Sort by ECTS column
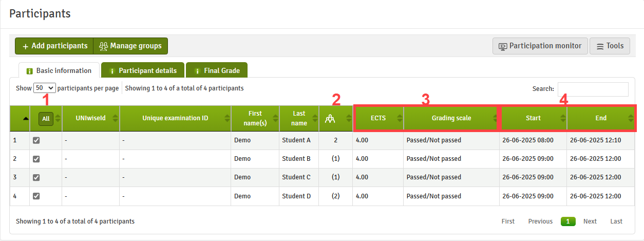The height and width of the screenshot is (241, 644). 378,118
